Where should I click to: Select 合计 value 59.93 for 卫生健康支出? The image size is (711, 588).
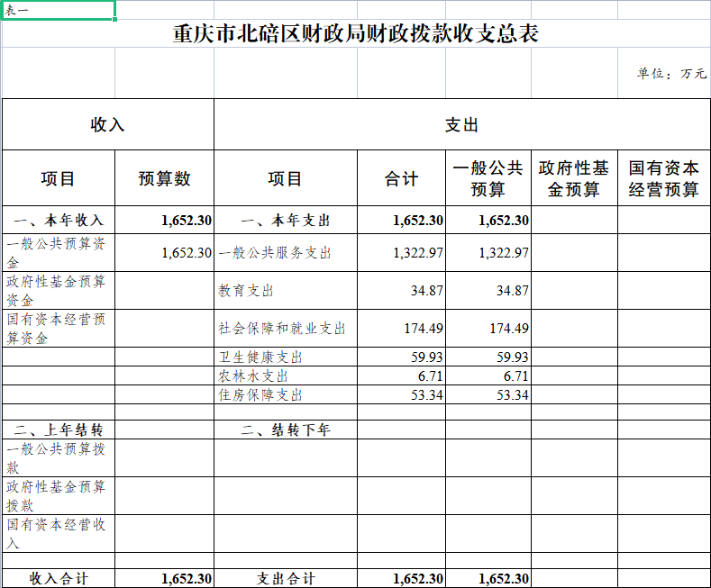point(402,357)
